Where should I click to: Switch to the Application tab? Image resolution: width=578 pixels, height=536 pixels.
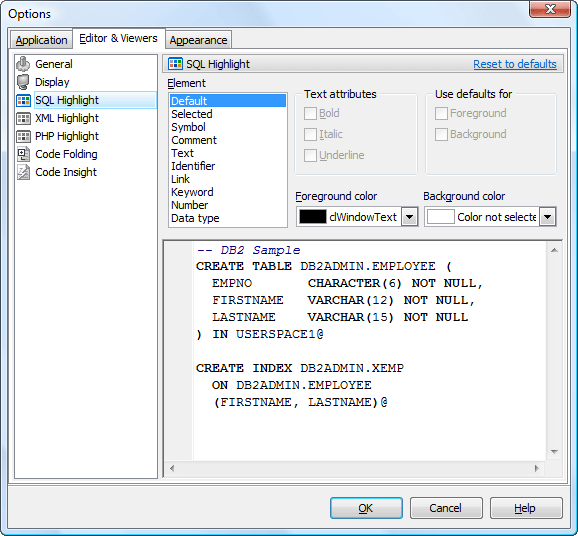coord(41,40)
